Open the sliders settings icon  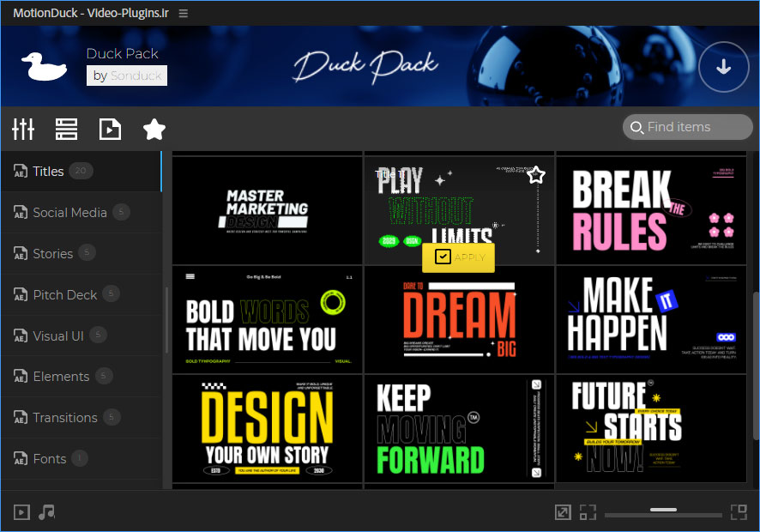click(23, 129)
